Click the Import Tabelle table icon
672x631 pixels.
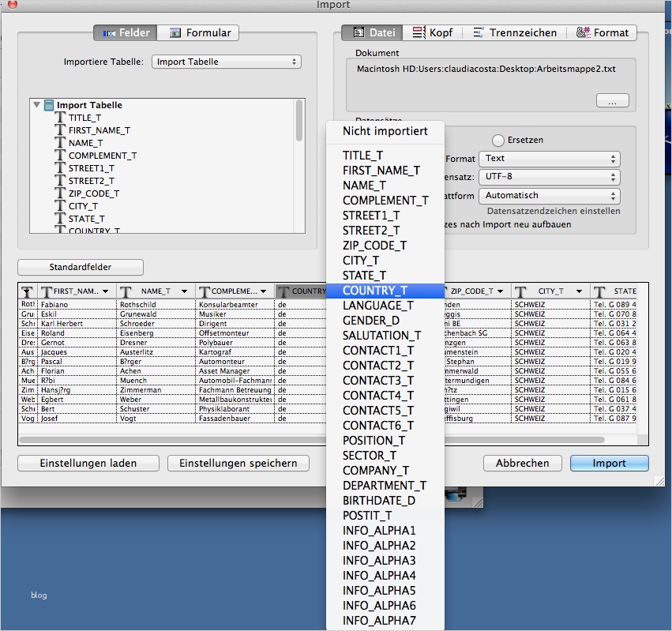pos(49,105)
